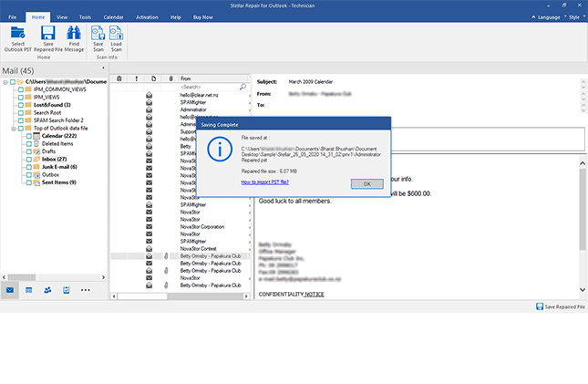Check the IPM_VIEWS folder checkbox

(x=21, y=98)
